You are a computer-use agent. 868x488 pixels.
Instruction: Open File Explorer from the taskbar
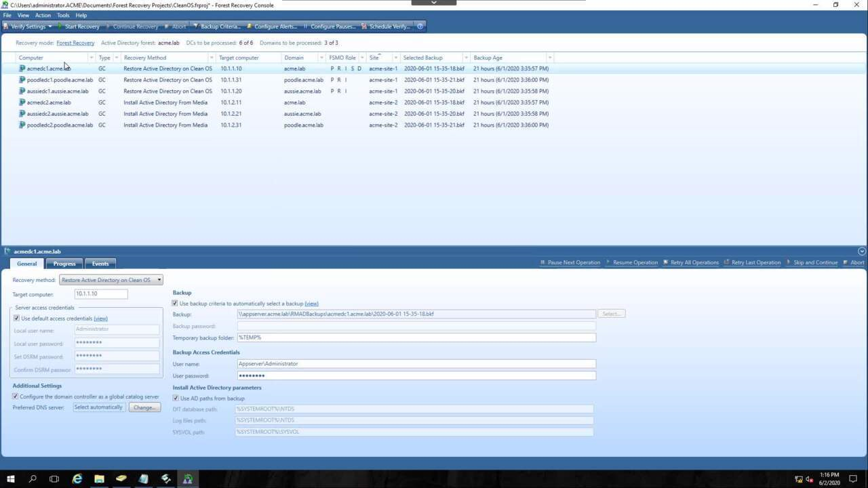(x=99, y=479)
